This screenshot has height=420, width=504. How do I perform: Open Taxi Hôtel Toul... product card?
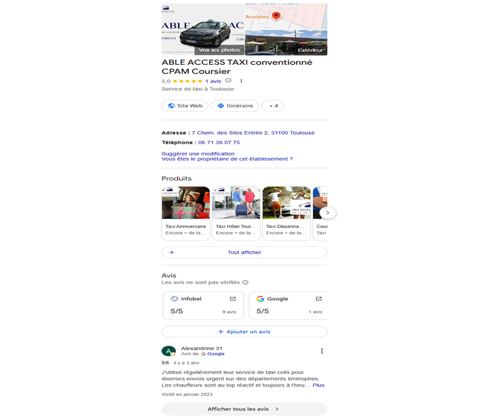click(x=236, y=213)
